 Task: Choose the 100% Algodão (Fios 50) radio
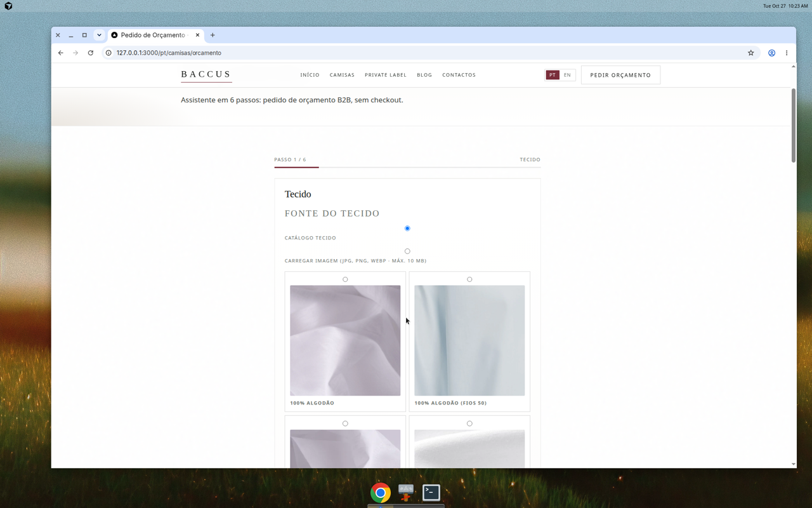[x=469, y=279]
